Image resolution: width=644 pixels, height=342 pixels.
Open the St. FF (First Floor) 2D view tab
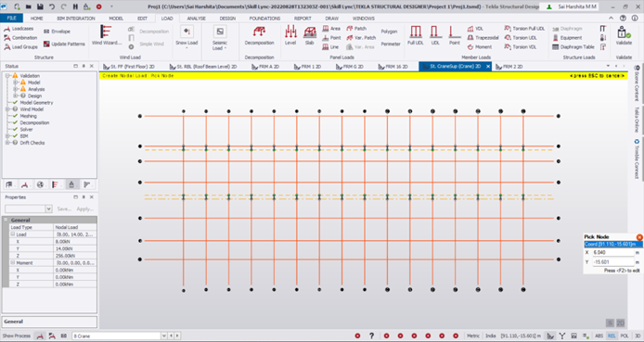click(x=129, y=67)
